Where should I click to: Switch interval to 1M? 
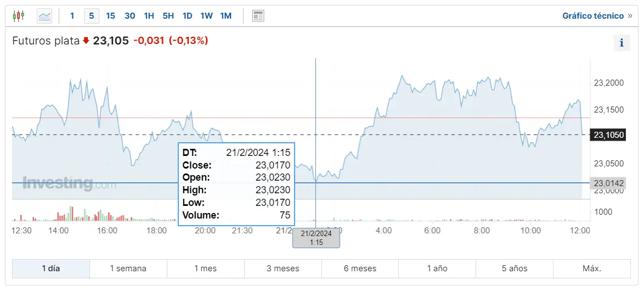point(225,16)
